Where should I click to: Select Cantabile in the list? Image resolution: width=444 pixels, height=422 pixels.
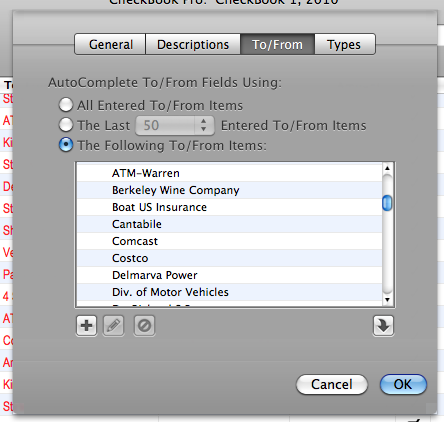point(229,224)
